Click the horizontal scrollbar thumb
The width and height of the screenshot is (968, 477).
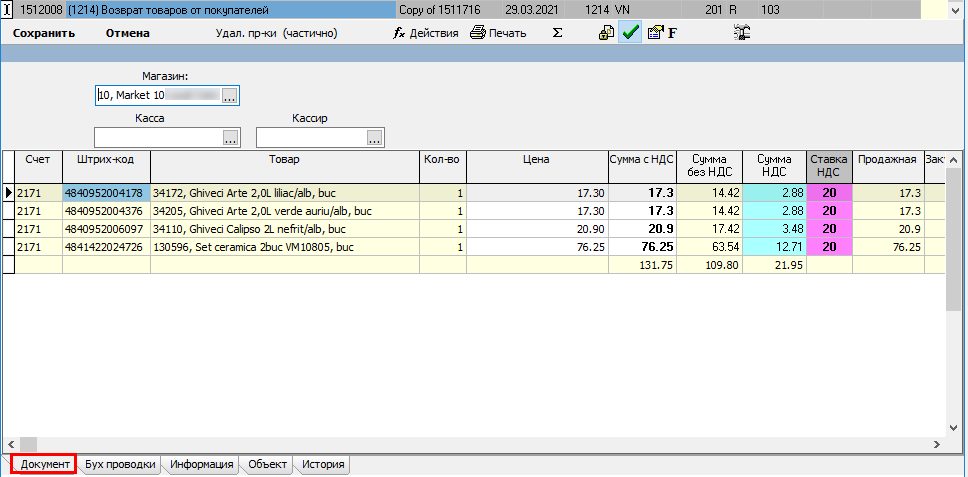point(28,444)
